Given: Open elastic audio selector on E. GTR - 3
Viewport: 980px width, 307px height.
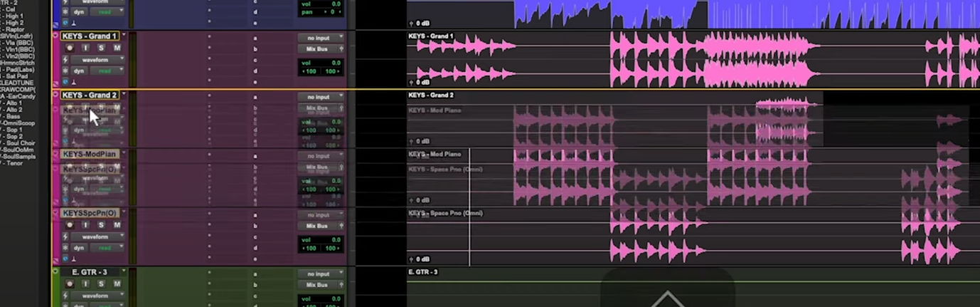Looking at the screenshot, I should 65,296.
